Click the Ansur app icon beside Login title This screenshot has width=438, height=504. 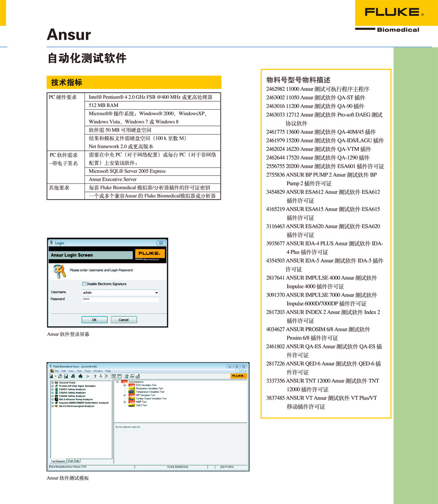pyautogui.click(x=51, y=243)
